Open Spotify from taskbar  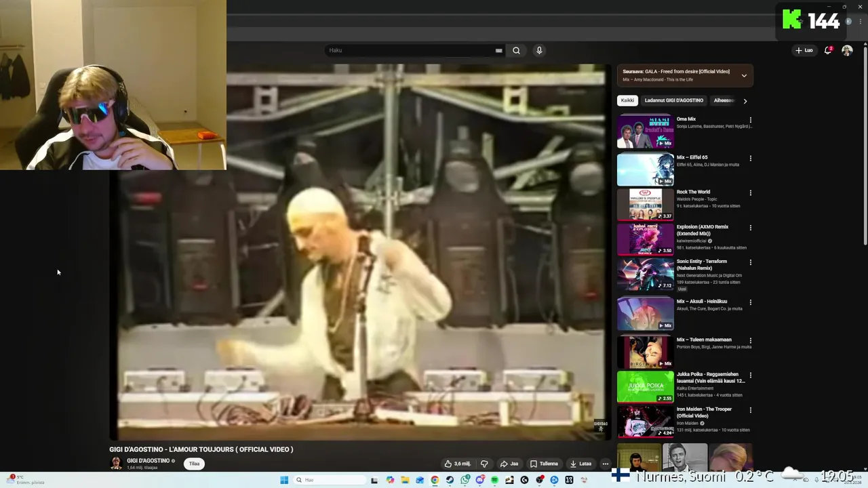tap(494, 480)
